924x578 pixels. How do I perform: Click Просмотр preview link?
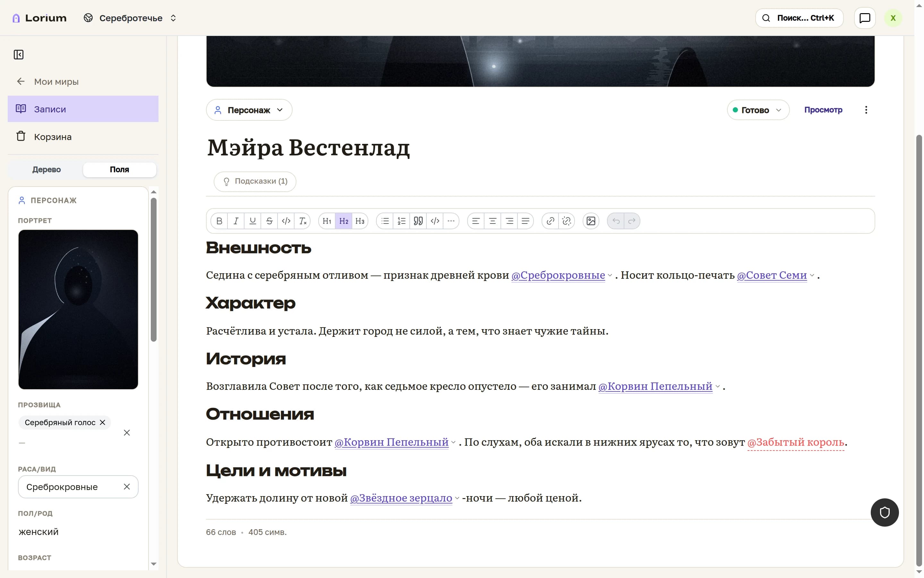click(x=823, y=110)
